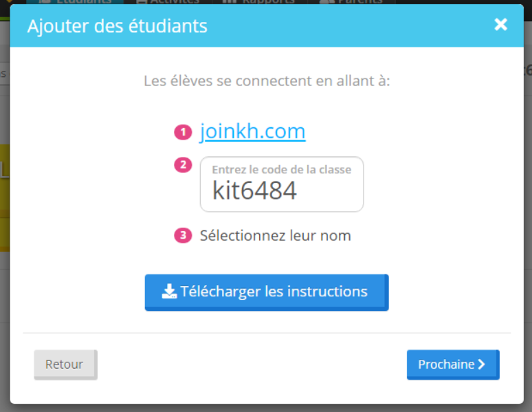The image size is (532, 412).
Task: Click the download arrow icon on Télécharger
Action: (x=169, y=292)
